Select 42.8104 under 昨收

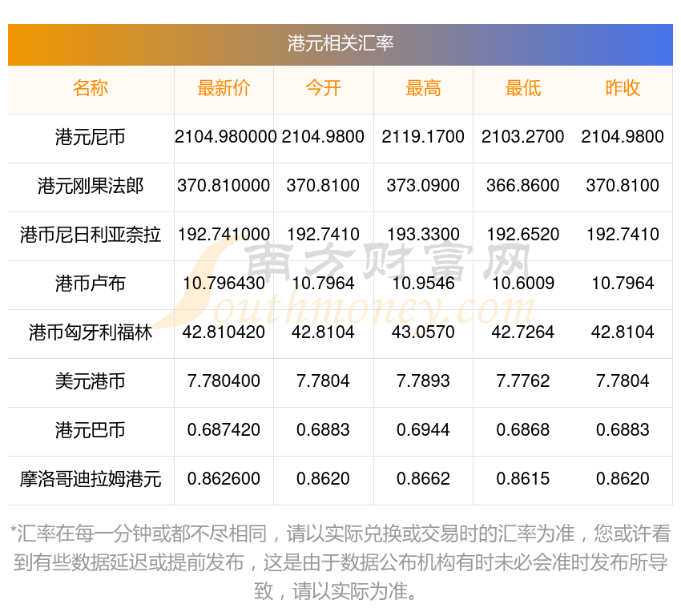coord(623,332)
